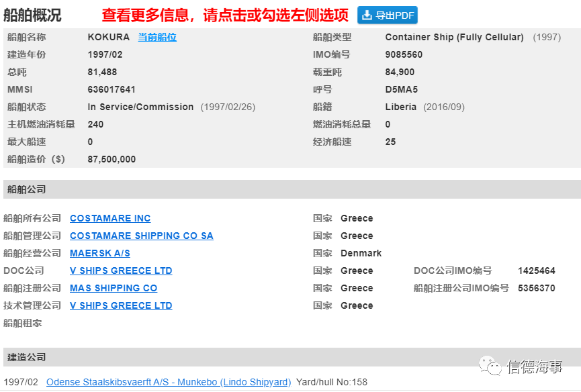
Task: Open the 当前船位 current position link
Action: (x=157, y=37)
